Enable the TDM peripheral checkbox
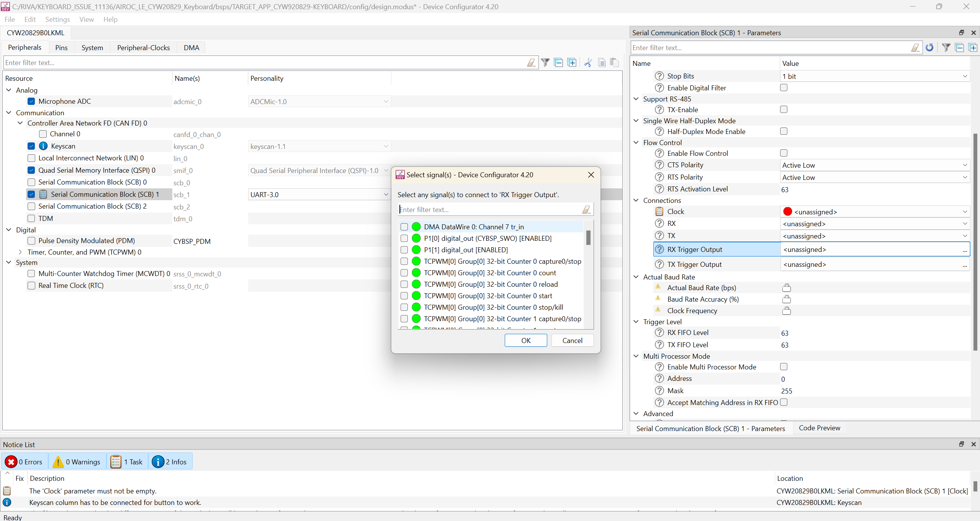Viewport: 980px width, 521px height. point(31,219)
